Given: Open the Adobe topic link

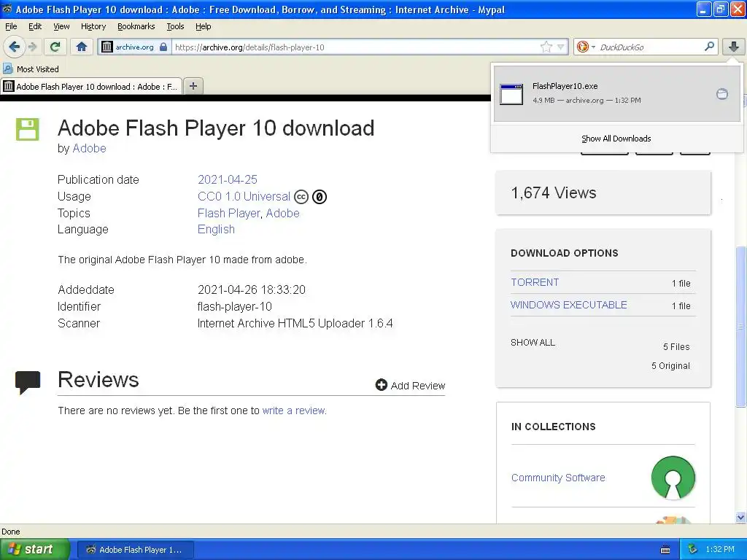Looking at the screenshot, I should click(282, 214).
